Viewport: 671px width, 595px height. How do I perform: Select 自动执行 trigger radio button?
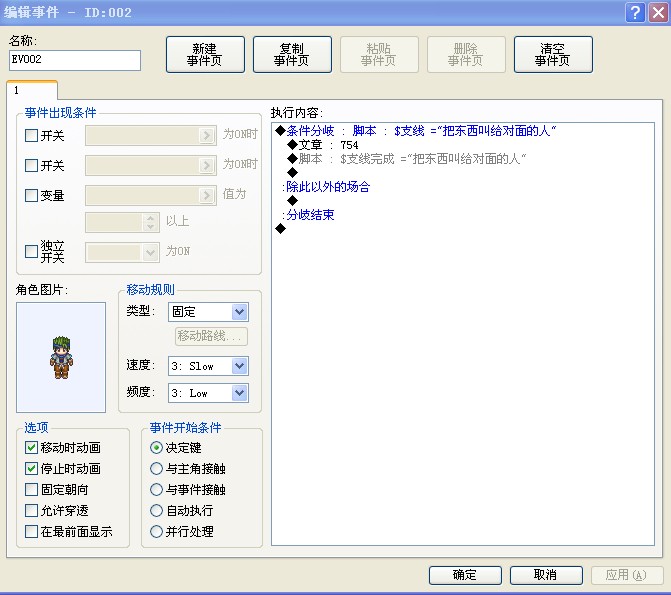pos(157,510)
